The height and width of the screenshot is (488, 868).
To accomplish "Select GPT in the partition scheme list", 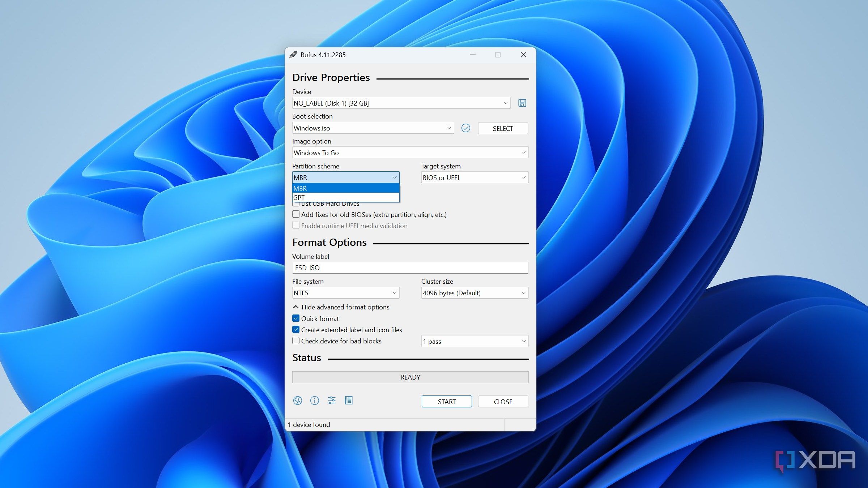I will pyautogui.click(x=346, y=197).
